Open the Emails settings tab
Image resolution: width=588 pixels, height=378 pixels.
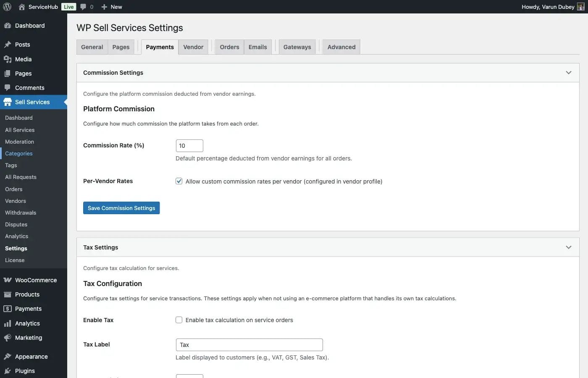[257, 47]
